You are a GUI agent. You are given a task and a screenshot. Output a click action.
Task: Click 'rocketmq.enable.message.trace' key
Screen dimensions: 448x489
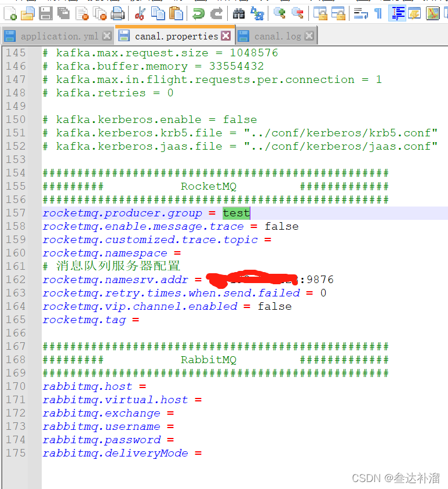coord(143,227)
